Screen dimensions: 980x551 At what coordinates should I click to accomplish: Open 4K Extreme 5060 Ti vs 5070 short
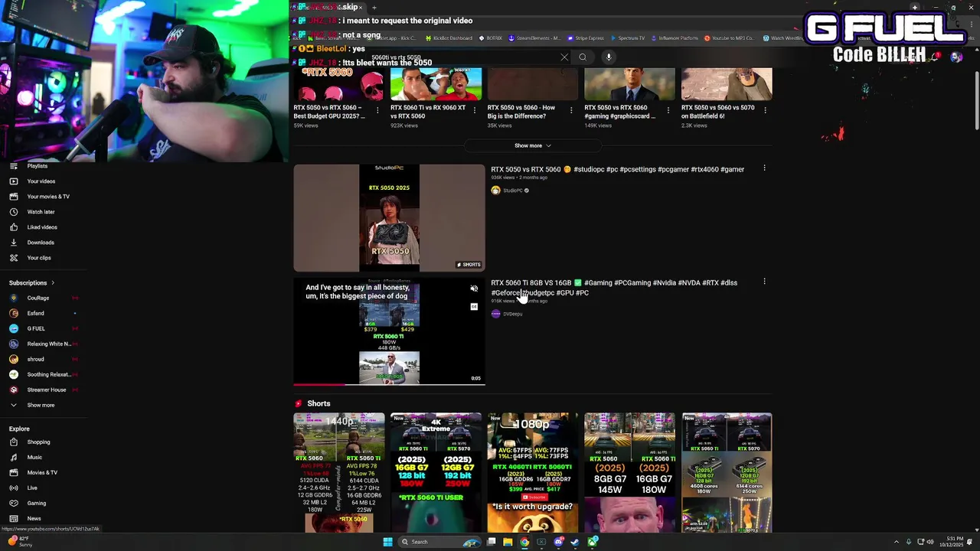tap(436, 472)
